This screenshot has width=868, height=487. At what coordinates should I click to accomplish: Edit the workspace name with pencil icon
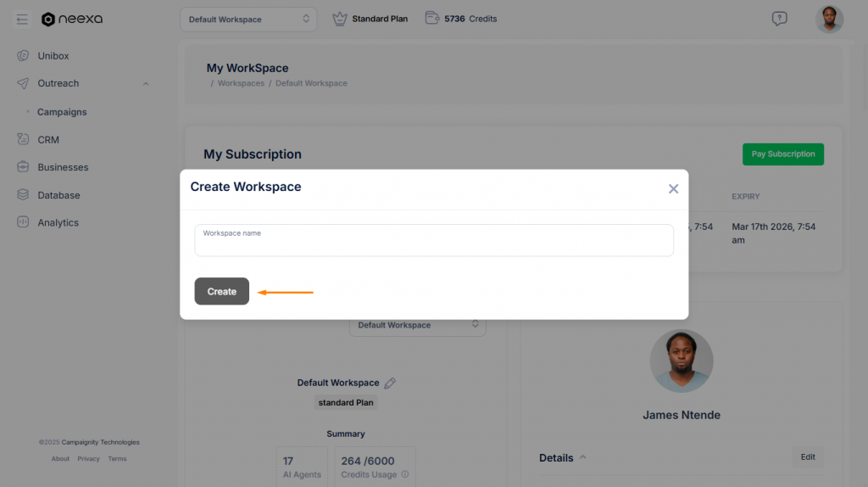tap(390, 383)
